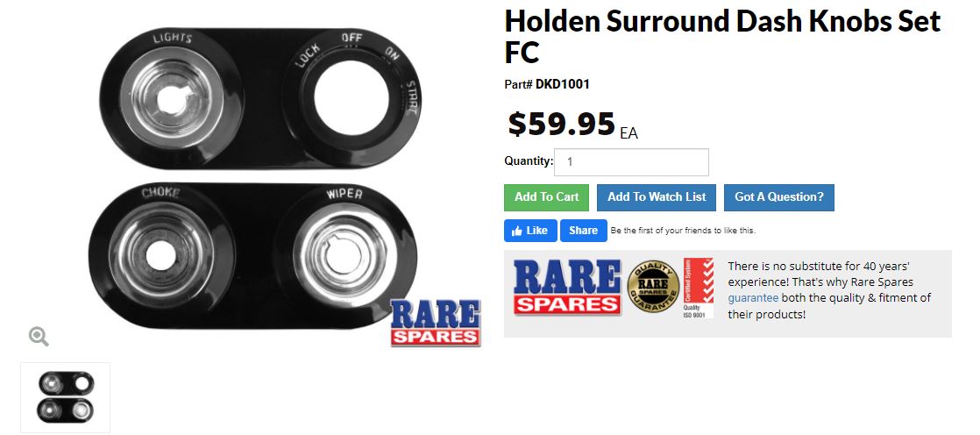Click the ISO 9001 certified badge
This screenshot has height=435, width=980.
(698, 288)
